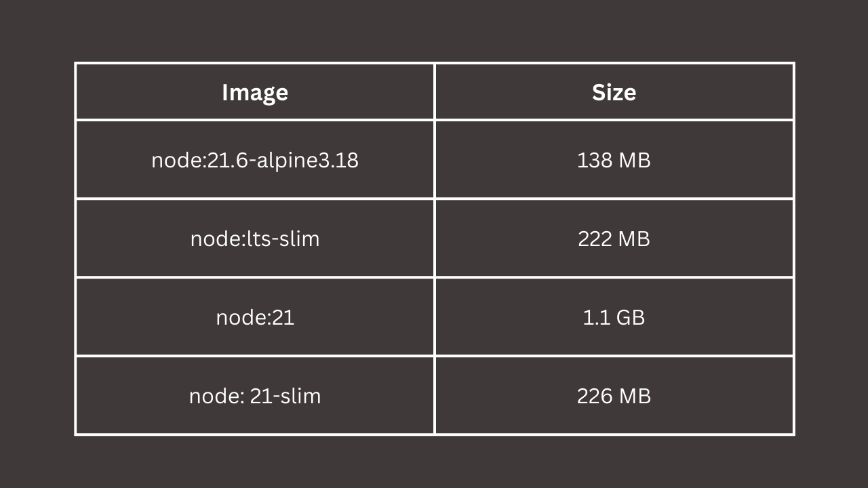Click the Size column header

click(614, 92)
